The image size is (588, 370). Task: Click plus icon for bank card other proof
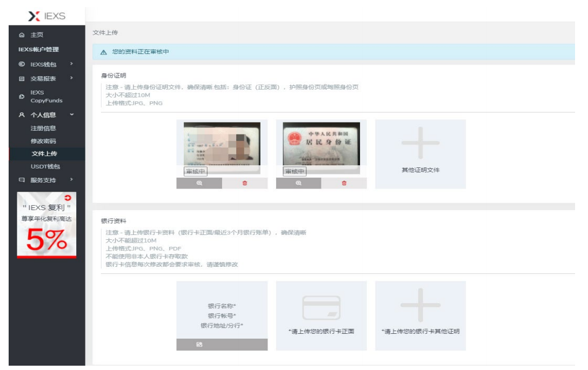point(420,305)
